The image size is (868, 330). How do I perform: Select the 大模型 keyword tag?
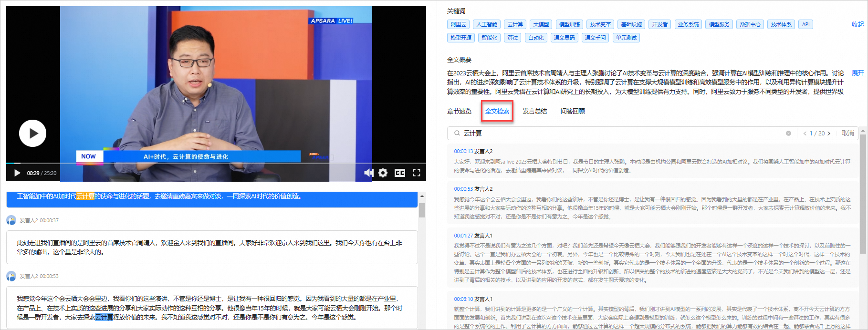541,24
